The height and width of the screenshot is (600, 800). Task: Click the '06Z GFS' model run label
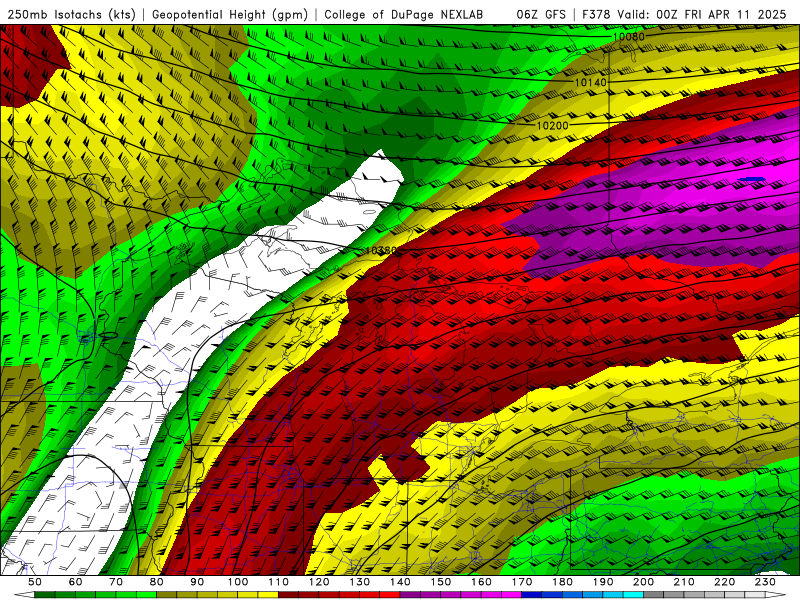(x=541, y=14)
